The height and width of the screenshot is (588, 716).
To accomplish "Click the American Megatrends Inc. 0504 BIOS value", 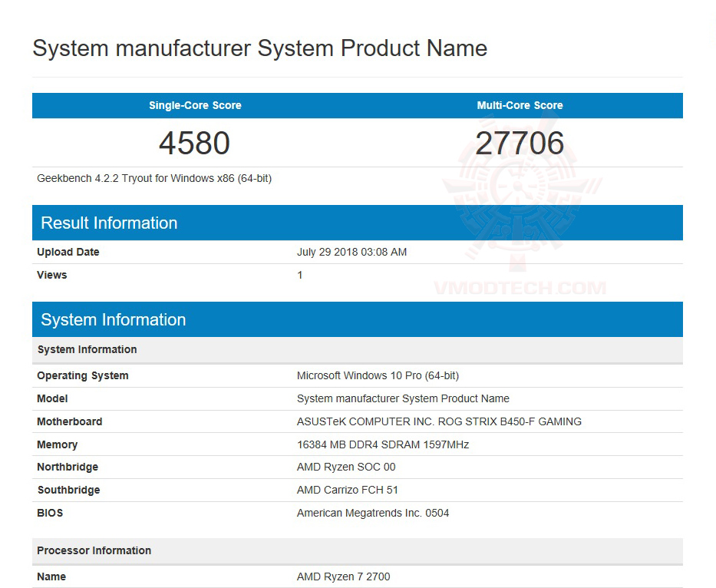I will point(373,513).
